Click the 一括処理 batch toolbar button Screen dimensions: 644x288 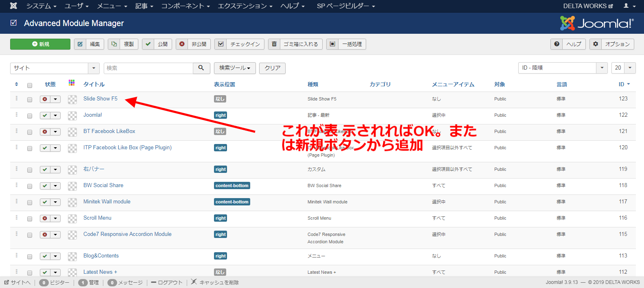(x=346, y=44)
